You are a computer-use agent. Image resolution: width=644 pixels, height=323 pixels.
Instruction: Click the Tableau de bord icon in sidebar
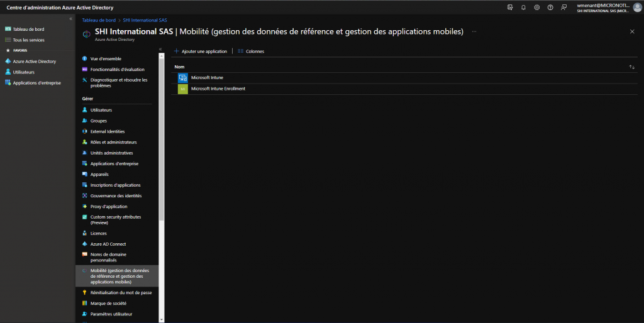point(8,29)
